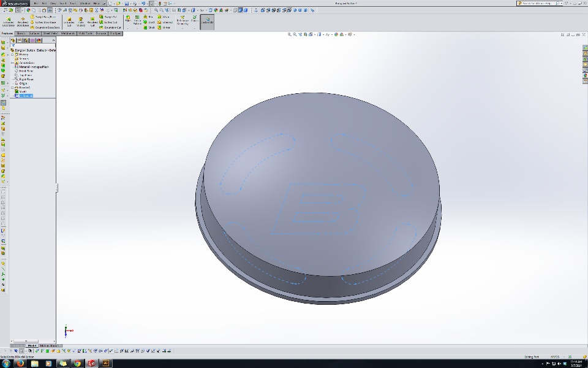Image resolution: width=588 pixels, height=368 pixels.
Task: Switch to the Sheet Metal tab
Action: (50, 33)
